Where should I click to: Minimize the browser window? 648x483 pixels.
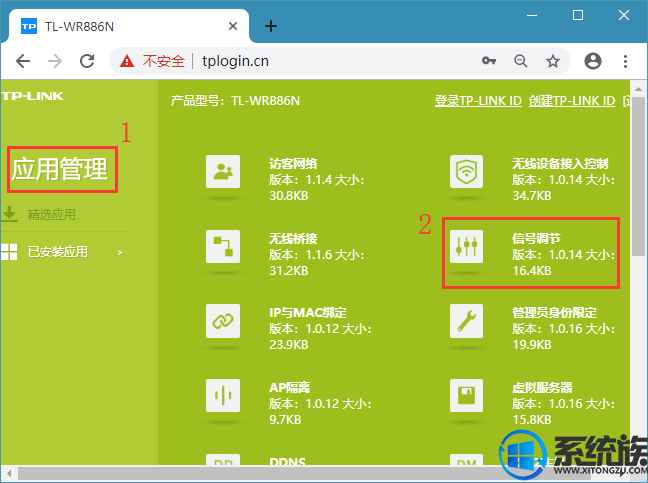tap(532, 16)
